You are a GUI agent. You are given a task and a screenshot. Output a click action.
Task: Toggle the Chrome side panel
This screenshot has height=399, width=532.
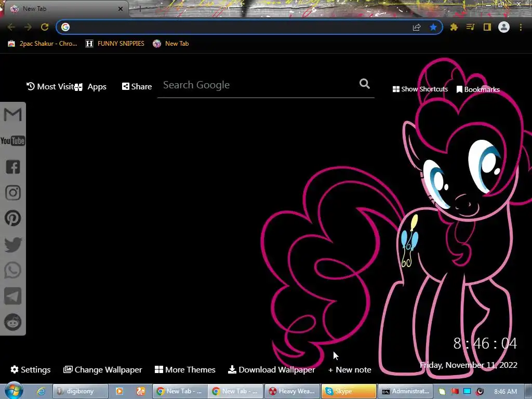[487, 27]
